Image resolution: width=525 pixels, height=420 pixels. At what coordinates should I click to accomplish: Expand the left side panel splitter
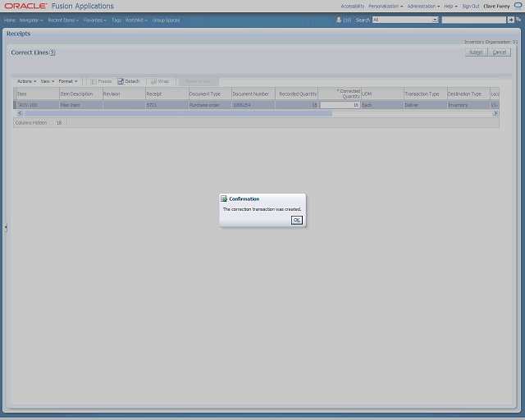click(x=6, y=227)
